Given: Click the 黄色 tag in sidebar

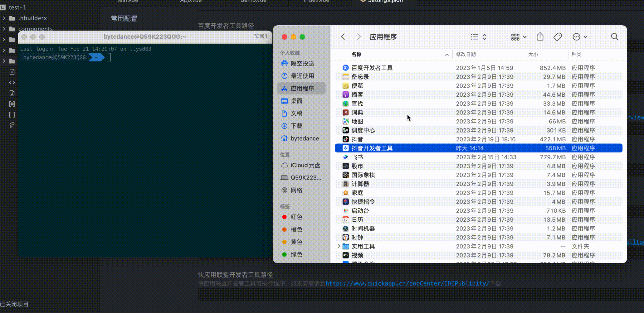Looking at the screenshot, I should coord(301,242).
